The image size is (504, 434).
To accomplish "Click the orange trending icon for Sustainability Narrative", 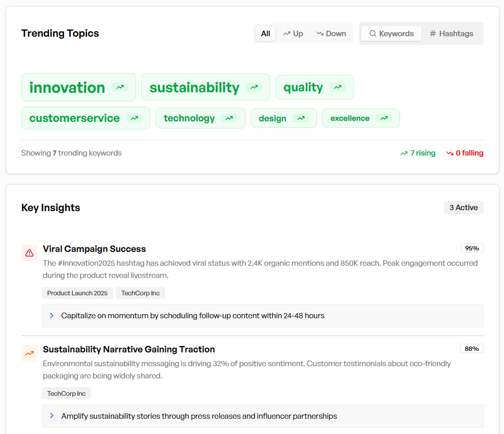I will tap(30, 353).
